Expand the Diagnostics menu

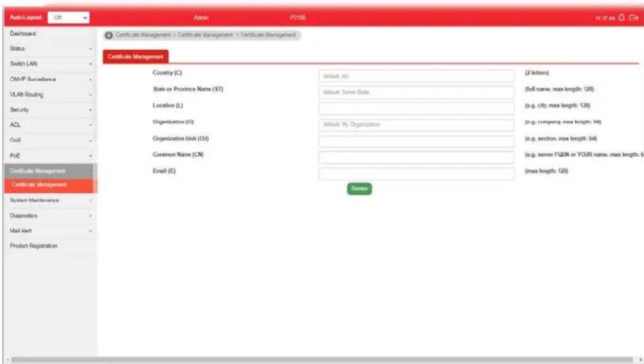tap(50, 215)
